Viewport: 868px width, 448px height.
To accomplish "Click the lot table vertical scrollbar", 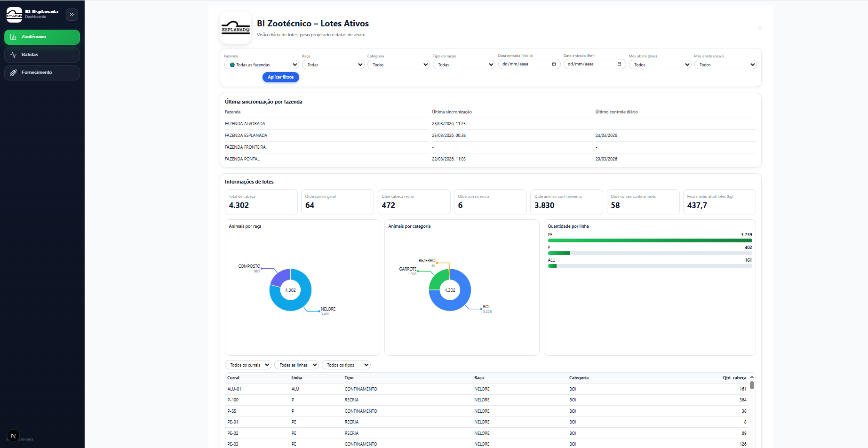I will [752, 385].
